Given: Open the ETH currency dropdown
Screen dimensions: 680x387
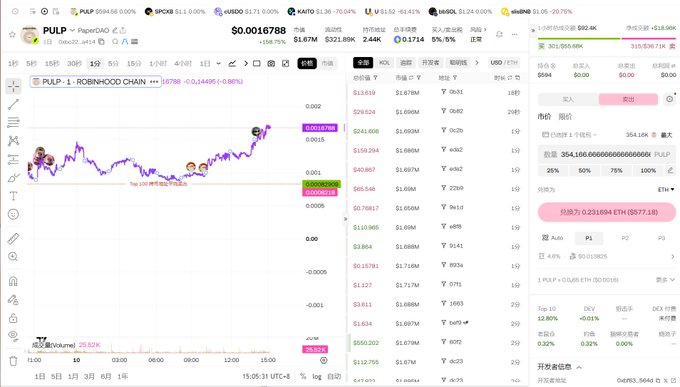Looking at the screenshot, I should [666, 190].
